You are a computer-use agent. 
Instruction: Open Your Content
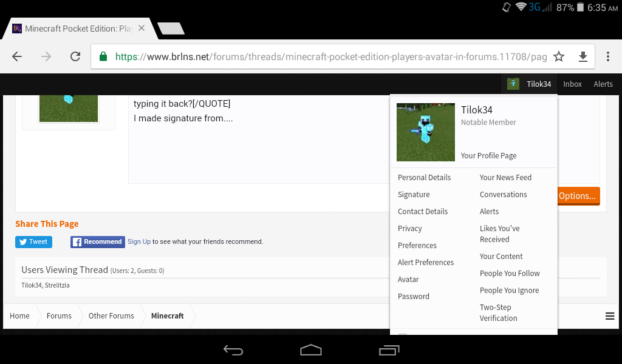pyautogui.click(x=501, y=256)
